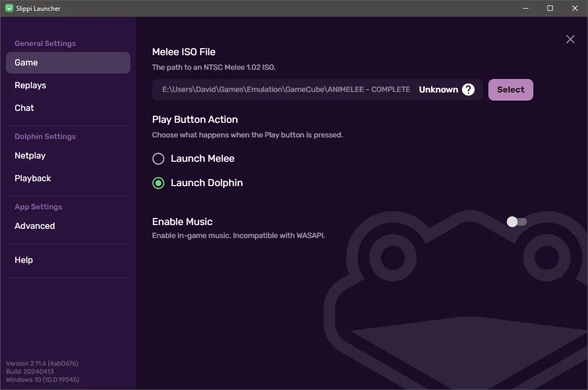Select the Launch Melee option

point(158,158)
